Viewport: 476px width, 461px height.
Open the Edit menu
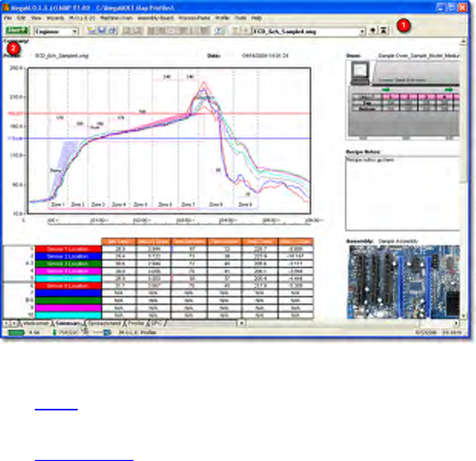tap(21, 18)
